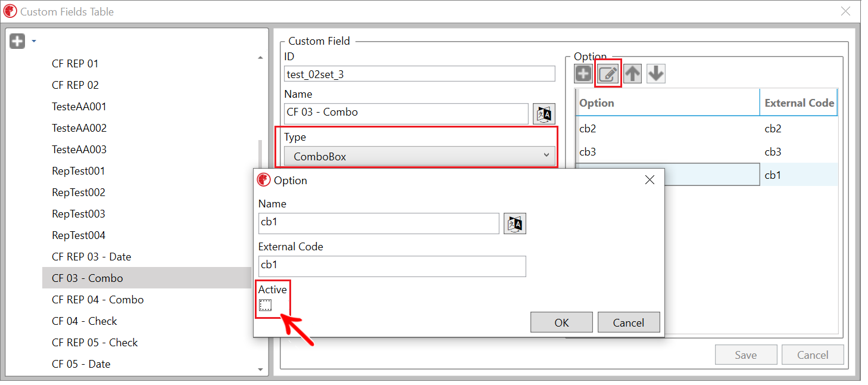
Task: Click the option Name text field
Action: tap(379, 223)
